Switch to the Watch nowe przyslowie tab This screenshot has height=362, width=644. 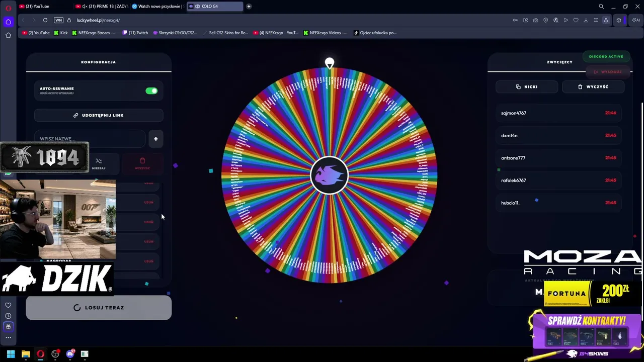[157, 7]
